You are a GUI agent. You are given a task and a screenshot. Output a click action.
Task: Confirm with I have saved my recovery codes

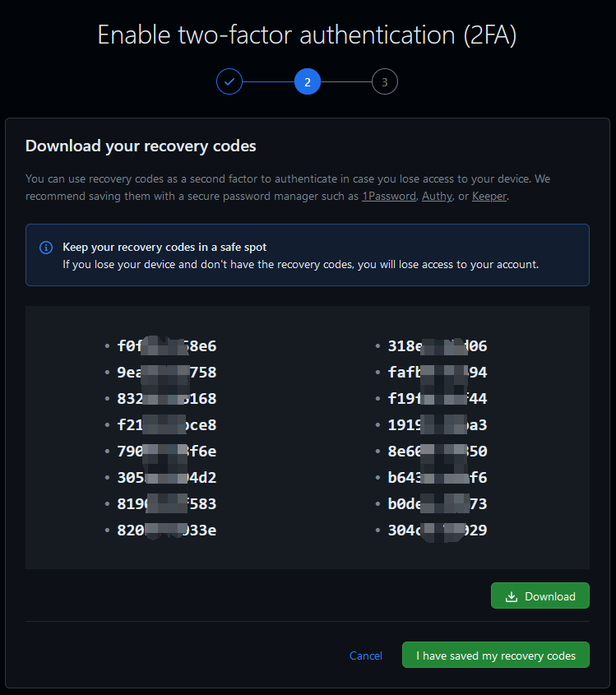[496, 656]
